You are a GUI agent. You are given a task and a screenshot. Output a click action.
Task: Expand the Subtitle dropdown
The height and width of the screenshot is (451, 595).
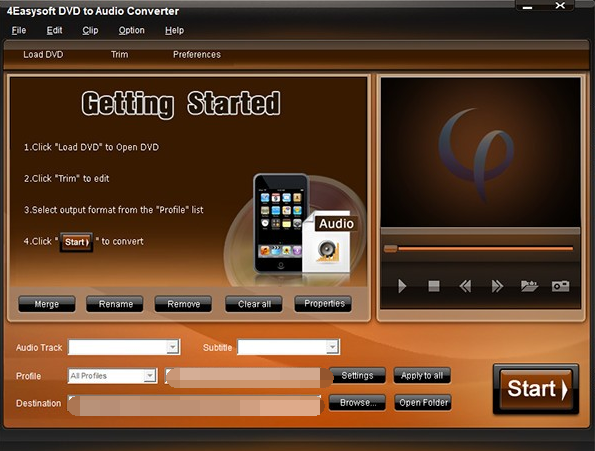pyautogui.click(x=332, y=347)
